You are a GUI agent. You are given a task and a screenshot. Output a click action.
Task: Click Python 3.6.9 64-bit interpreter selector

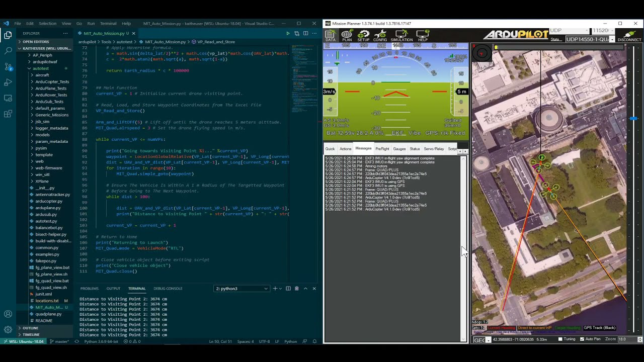point(101,341)
